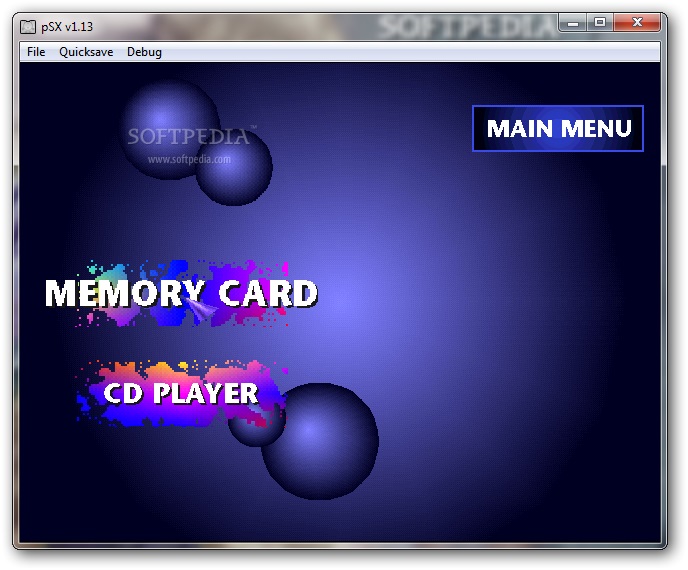Click the pSX window icon in title bar
The height and width of the screenshot is (570, 688).
28,27
